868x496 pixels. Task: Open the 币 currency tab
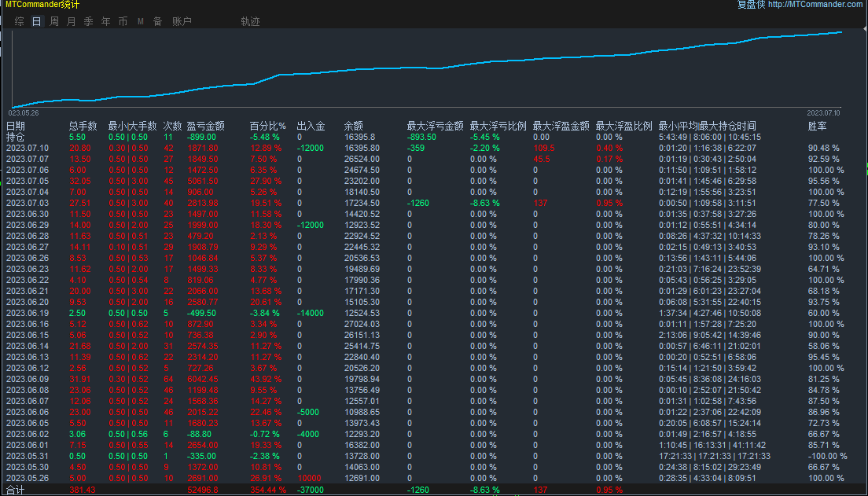123,21
